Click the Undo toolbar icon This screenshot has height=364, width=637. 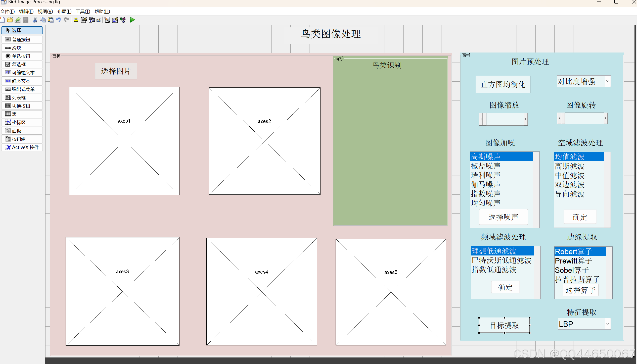click(x=59, y=20)
